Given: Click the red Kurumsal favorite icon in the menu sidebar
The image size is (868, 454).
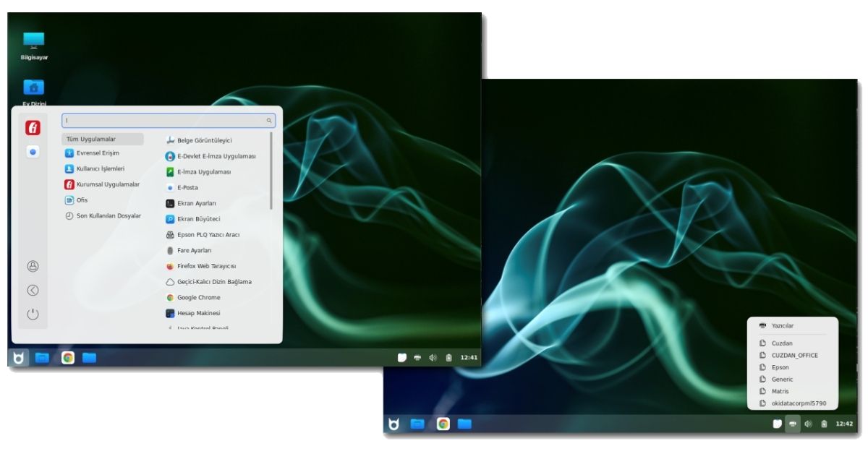Looking at the screenshot, I should (33, 128).
